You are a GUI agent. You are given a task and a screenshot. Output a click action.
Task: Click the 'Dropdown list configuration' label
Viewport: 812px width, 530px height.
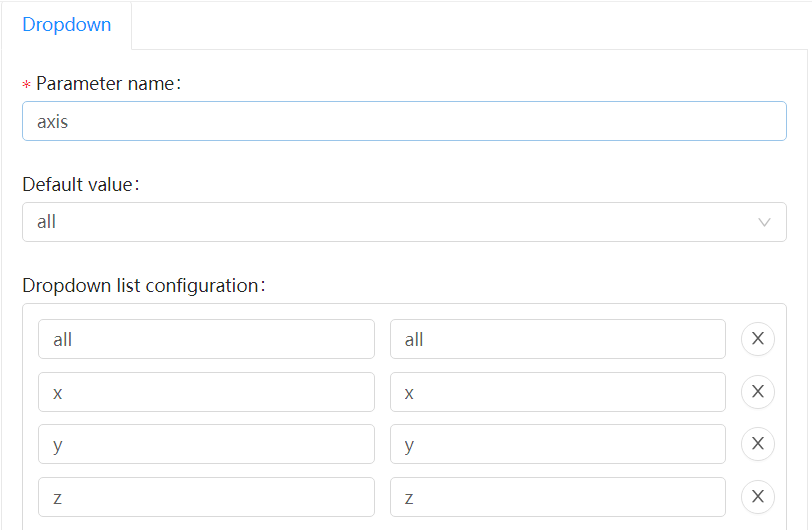(x=142, y=286)
